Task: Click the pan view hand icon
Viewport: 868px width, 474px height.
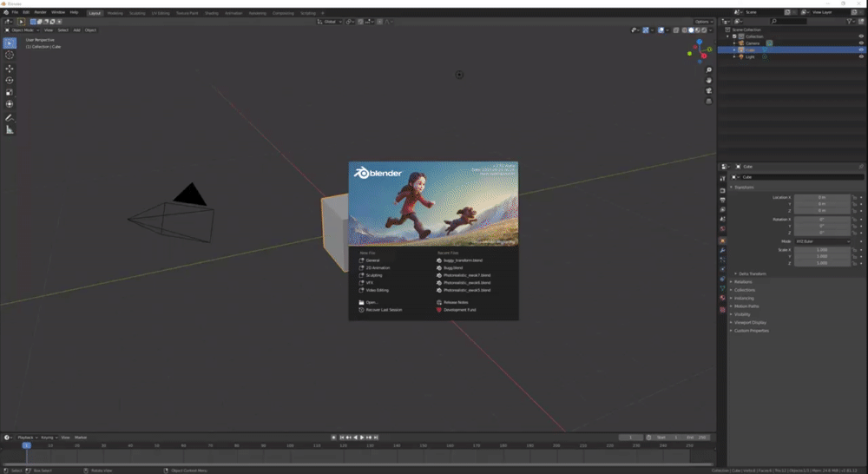Action: tap(708, 80)
